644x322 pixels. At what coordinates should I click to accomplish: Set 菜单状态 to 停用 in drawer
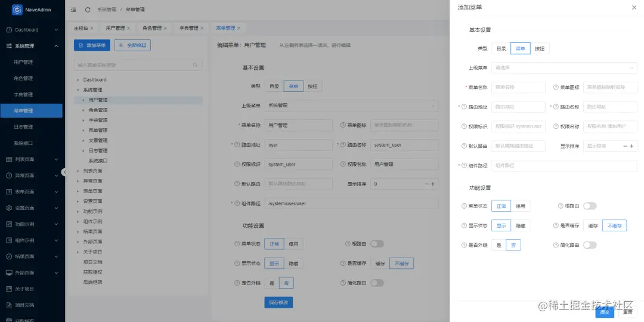tap(521, 206)
